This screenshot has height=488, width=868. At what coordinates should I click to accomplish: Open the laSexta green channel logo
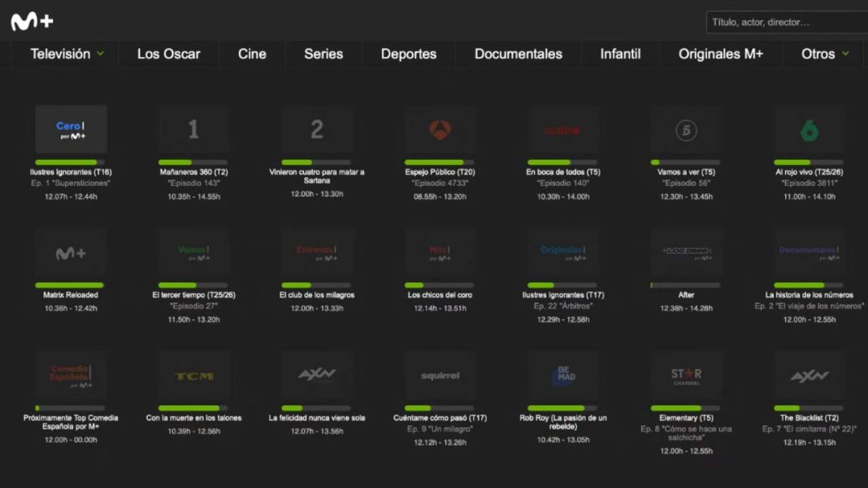(x=809, y=131)
